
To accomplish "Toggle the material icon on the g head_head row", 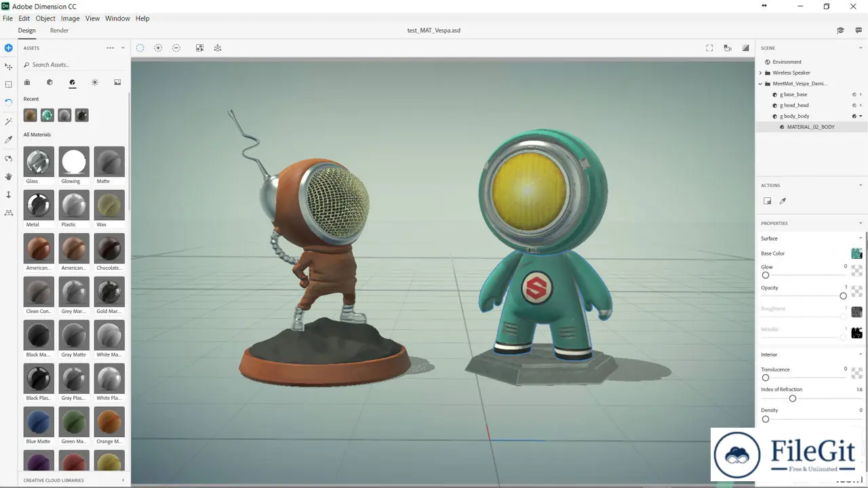I will 854,105.
